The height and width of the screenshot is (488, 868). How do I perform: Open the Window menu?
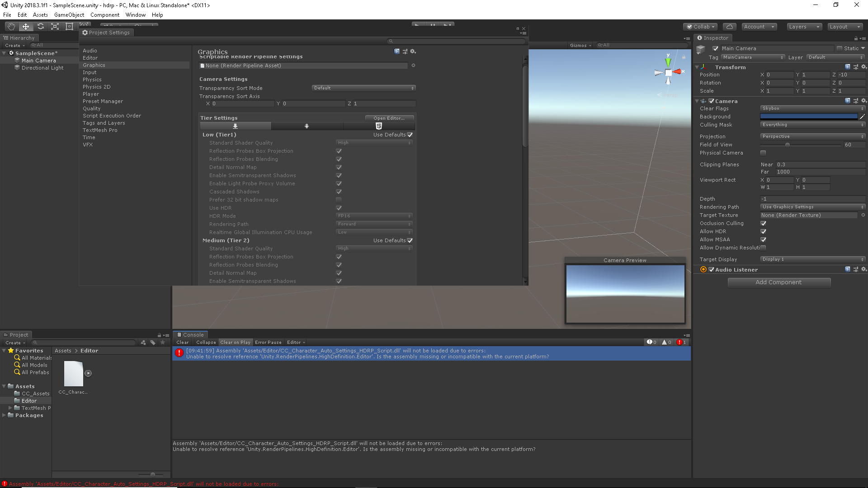click(136, 15)
